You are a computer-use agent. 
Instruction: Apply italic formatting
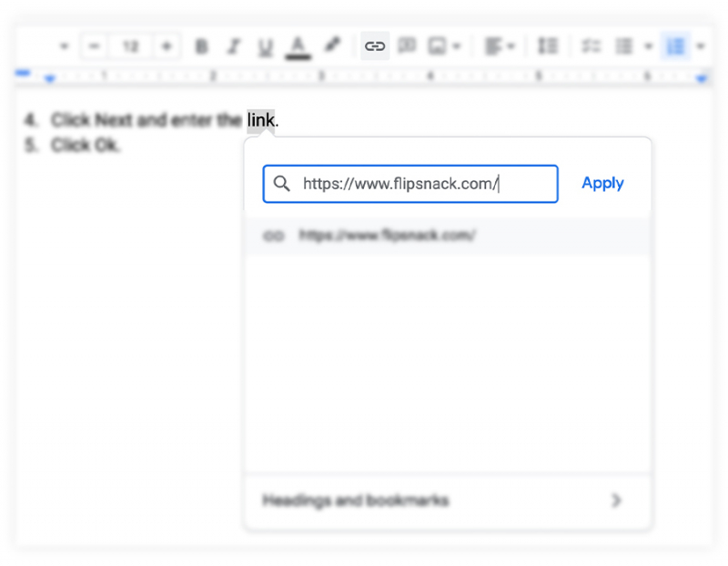[234, 46]
